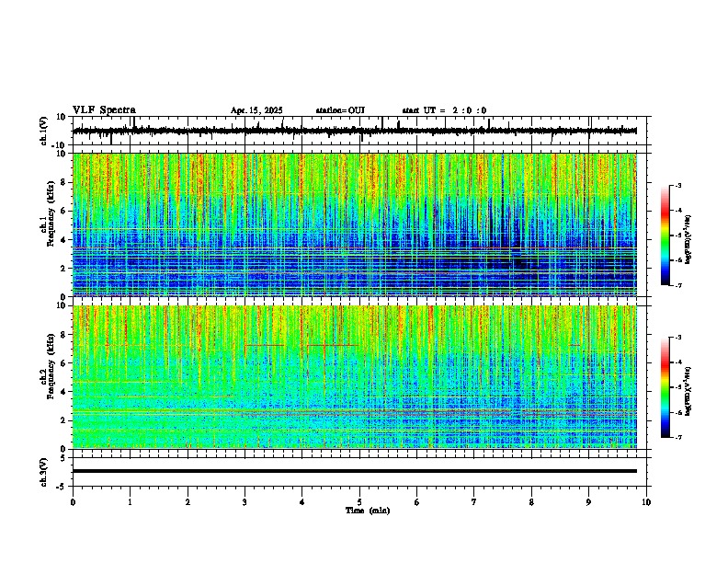Click the red horizontal line after minute 4 in ch.2
728x563 pixels.
coord(333,345)
